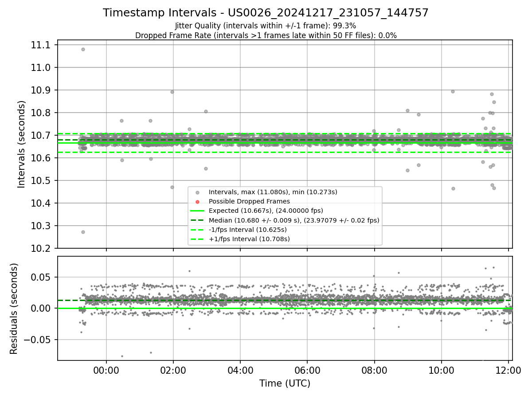Click legend entry 'Expected (10.667s), (24.00000 fps)'
Image resolution: width=532 pixels, height=399 pixels.
(x=266, y=211)
